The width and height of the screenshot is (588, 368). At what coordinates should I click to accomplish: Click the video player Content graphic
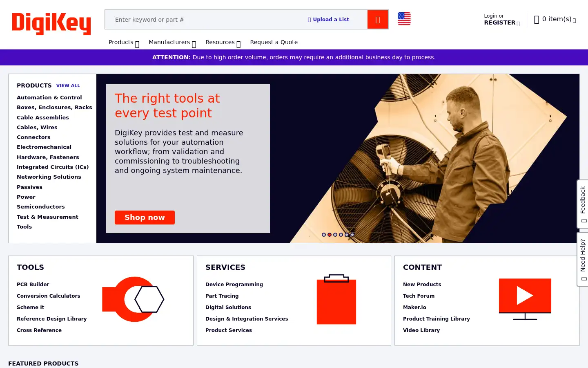525,299
